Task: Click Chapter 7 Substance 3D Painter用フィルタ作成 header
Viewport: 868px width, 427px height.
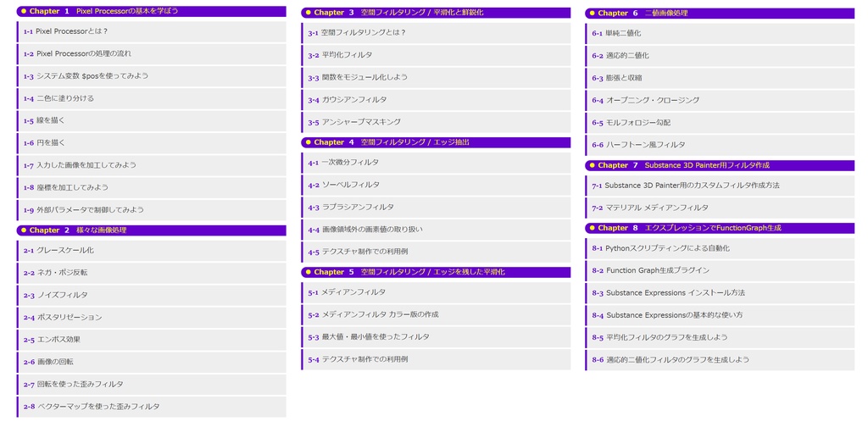Action: (x=720, y=165)
